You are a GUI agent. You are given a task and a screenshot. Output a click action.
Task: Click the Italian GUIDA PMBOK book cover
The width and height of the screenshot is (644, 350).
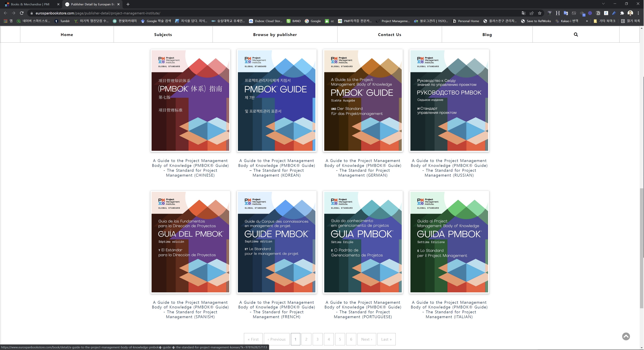449,242
